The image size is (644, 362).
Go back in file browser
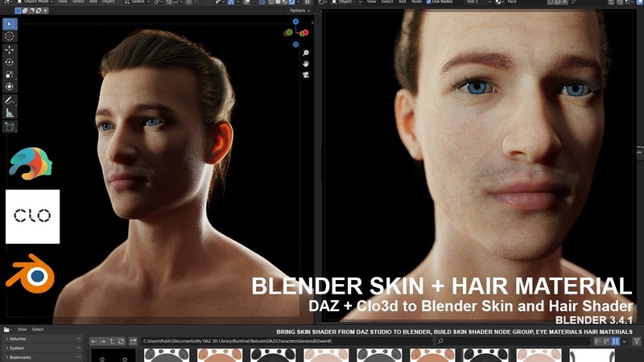tap(94, 341)
